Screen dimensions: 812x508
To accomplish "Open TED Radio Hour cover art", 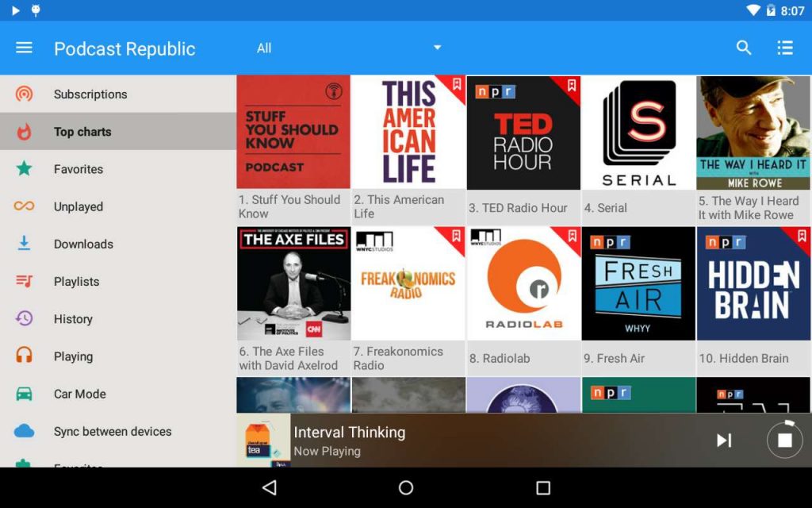I will tap(523, 133).
